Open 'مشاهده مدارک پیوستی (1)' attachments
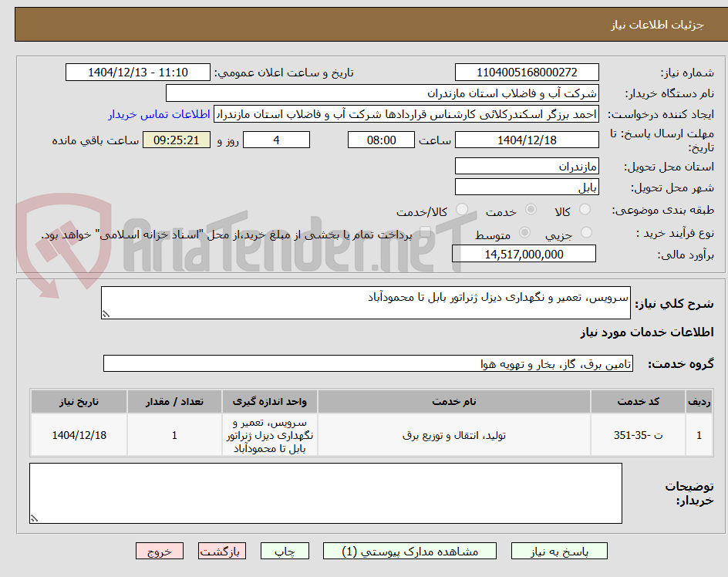The image size is (728, 577). click(x=410, y=552)
